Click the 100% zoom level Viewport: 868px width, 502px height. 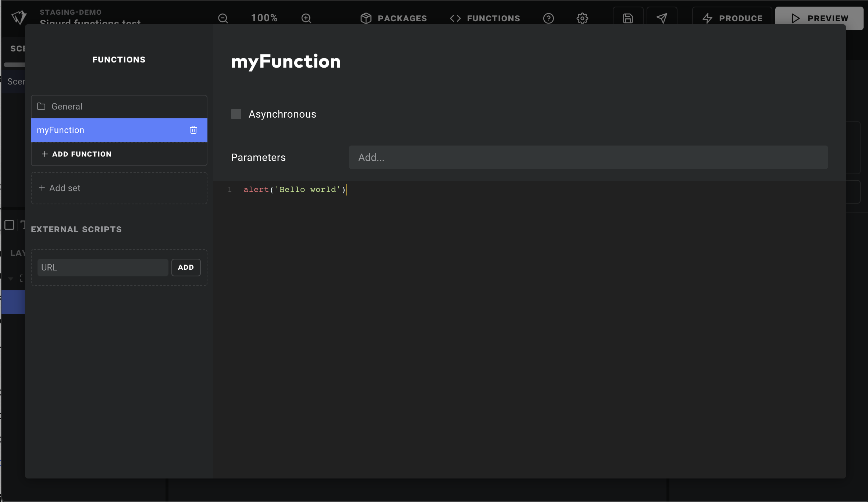tap(264, 18)
